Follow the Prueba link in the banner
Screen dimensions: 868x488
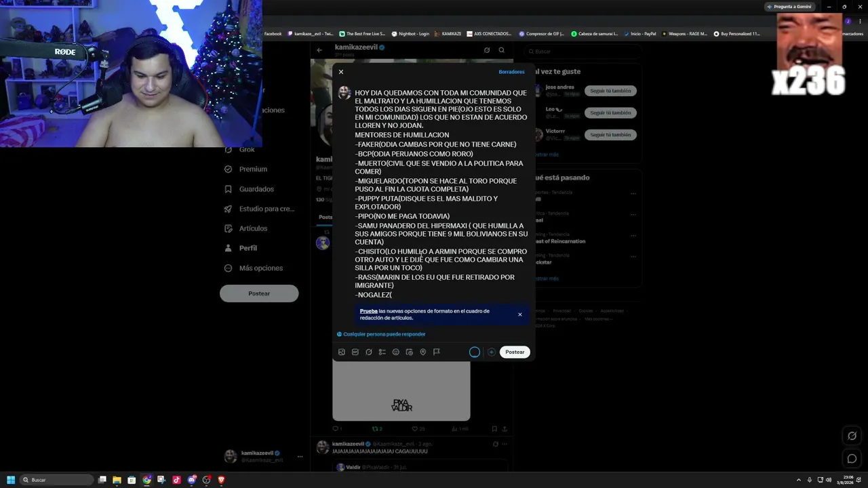click(368, 311)
